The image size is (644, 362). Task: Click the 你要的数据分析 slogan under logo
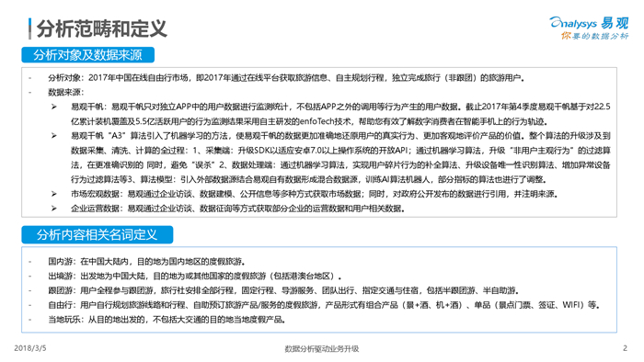[x=594, y=36]
